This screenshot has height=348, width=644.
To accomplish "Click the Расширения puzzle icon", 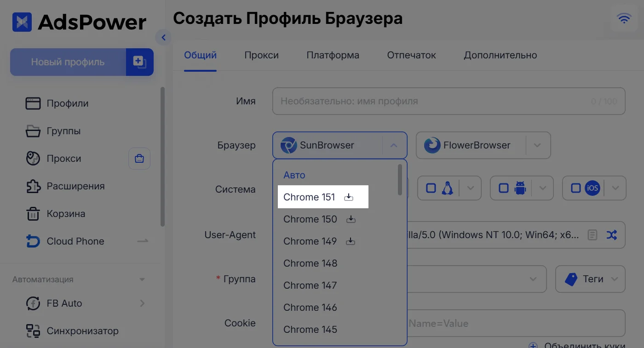I will pyautogui.click(x=33, y=186).
